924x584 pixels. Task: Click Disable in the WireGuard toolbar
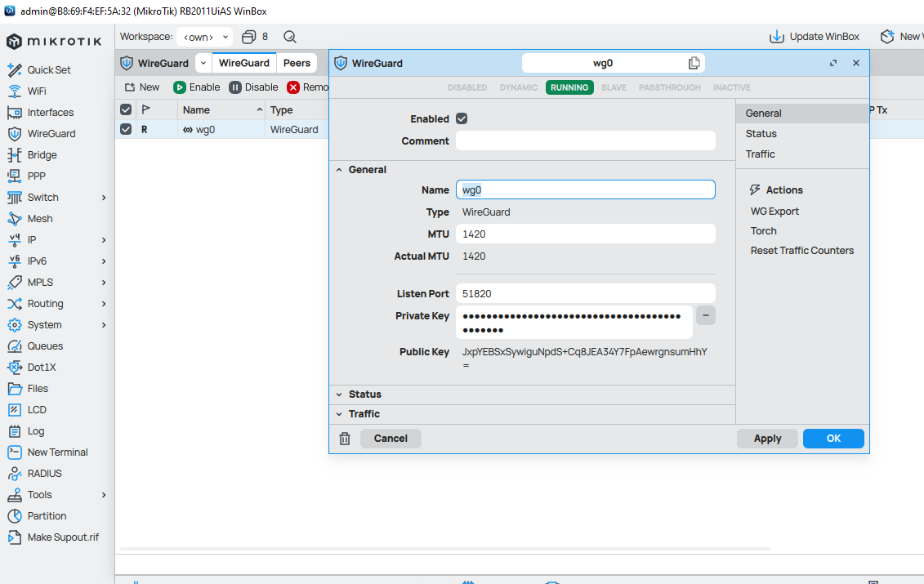point(253,87)
